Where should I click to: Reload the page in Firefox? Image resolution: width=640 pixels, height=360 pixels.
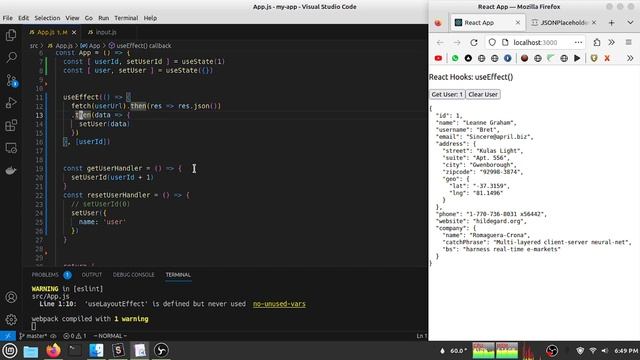(x=473, y=42)
